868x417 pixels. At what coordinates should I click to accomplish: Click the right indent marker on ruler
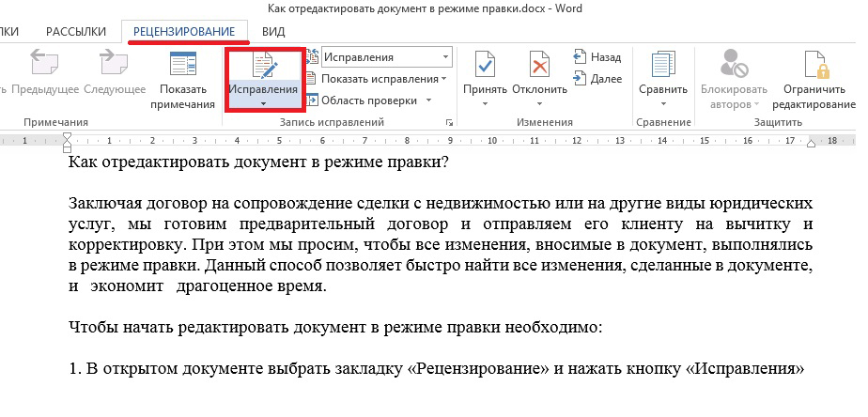tap(811, 145)
